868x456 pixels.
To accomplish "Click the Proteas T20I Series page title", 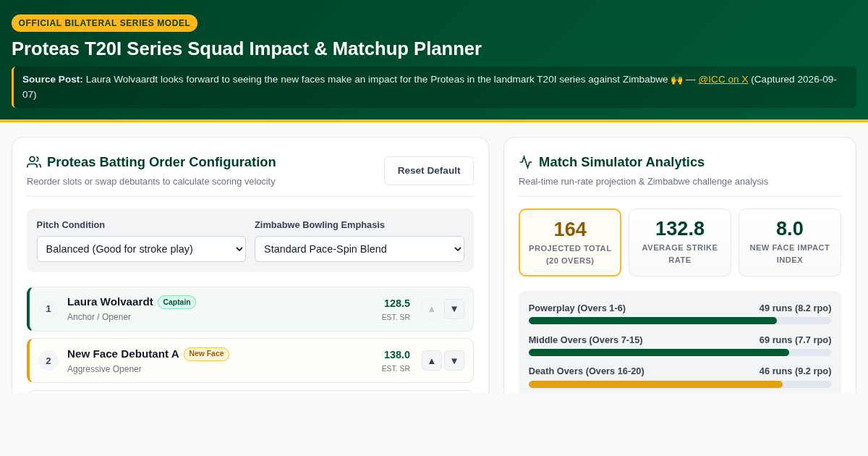I will coord(247,48).
